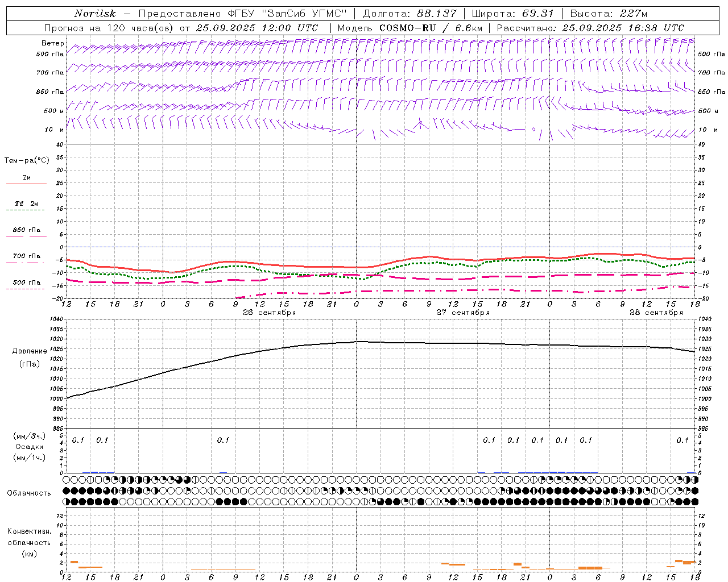Screen dimensions: 728x582
Task: Select the "26 сентября" date label
Action: coord(270,313)
